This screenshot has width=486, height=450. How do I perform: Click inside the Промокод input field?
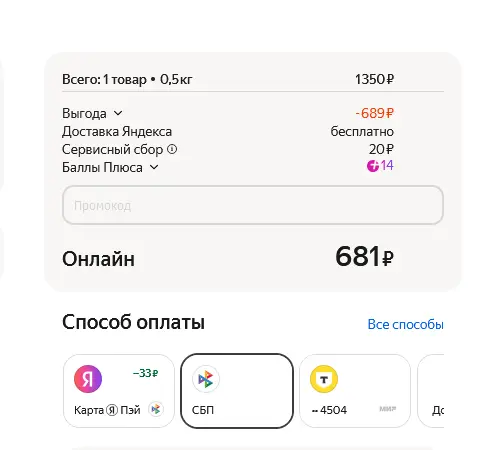[x=253, y=205]
